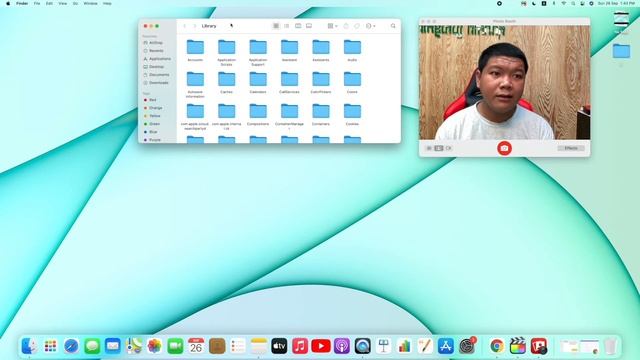Click the Tag icon in Finder toolbar
The width and height of the screenshot is (640, 360).
[357, 26]
